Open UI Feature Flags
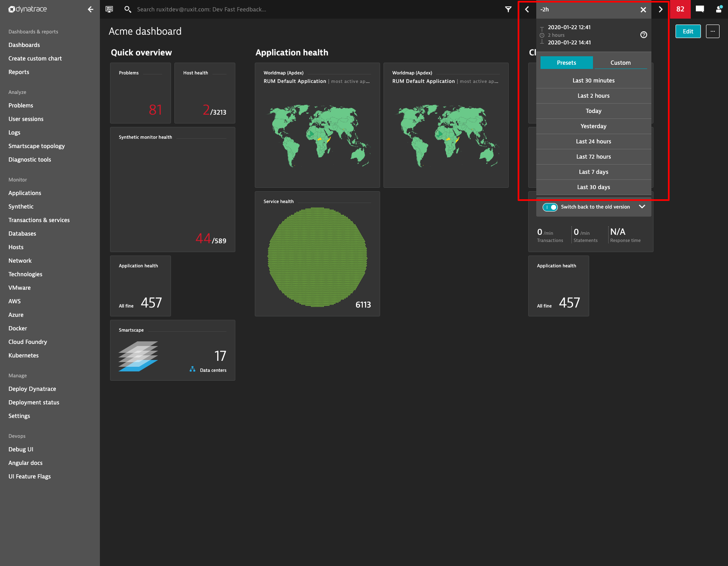Screen dimensions: 728x566 click(30, 476)
